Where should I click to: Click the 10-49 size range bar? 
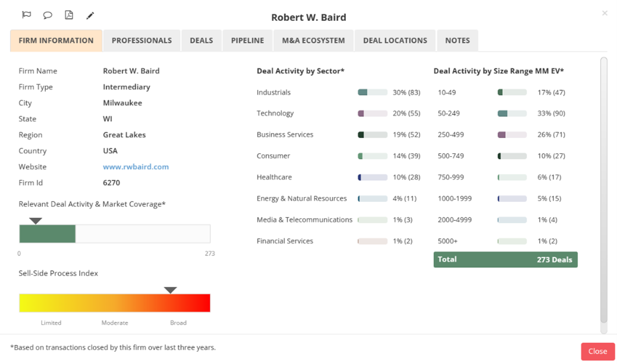coord(512,93)
